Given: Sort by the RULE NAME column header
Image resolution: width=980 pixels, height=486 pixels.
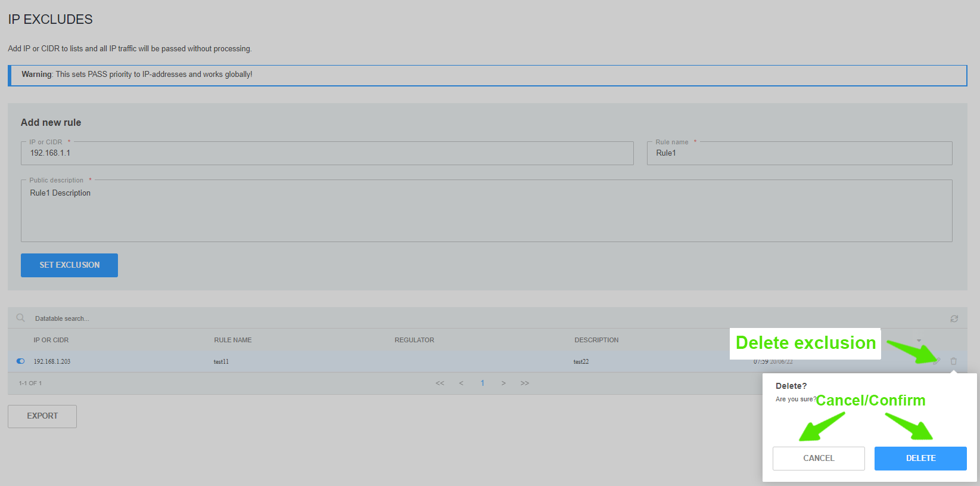Looking at the screenshot, I should pyautogui.click(x=233, y=340).
